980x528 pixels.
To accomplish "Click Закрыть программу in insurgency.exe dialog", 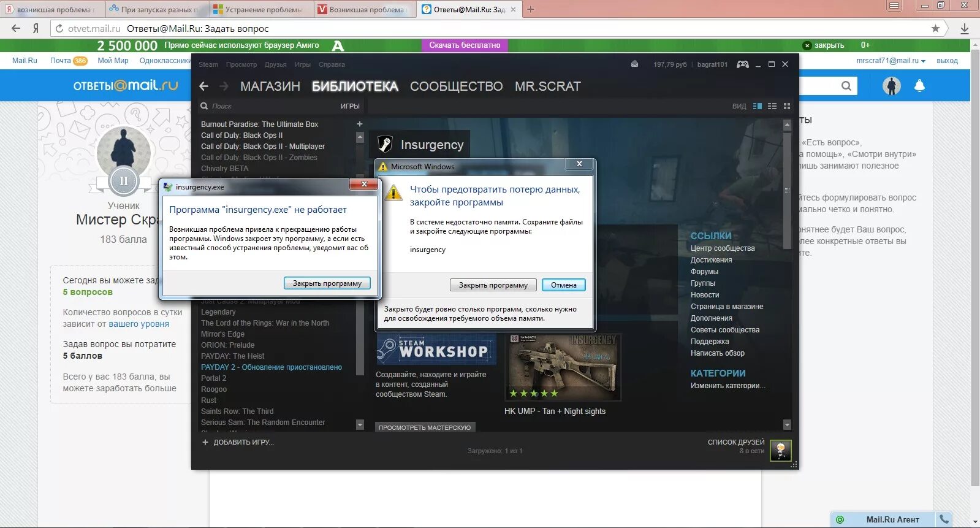I will [x=327, y=283].
